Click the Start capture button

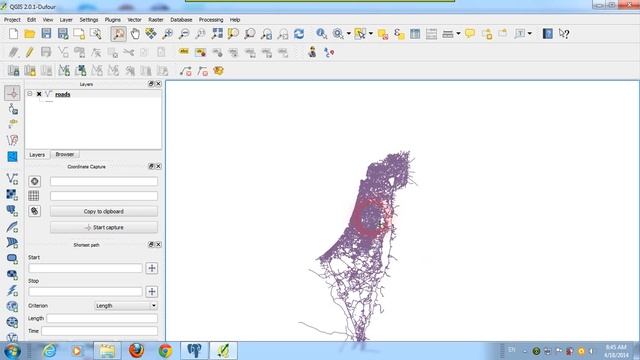click(104, 227)
